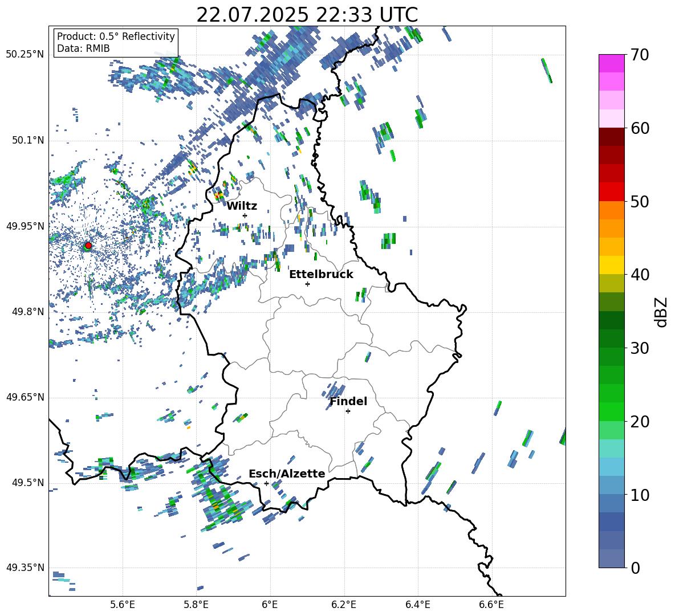Image resolution: width=675 pixels, height=616 pixels.
Task: Click the 5.6°E longitude label
Action: (x=123, y=605)
